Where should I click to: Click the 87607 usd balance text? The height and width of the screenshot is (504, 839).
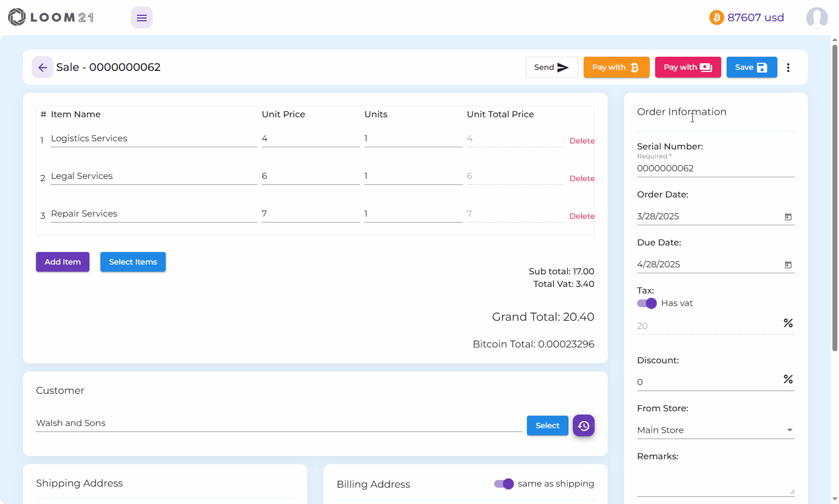(756, 17)
